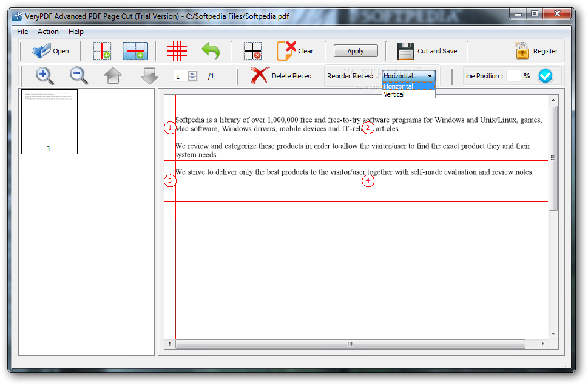
Task: Click the Delete Pieces label
Action: tap(291, 76)
